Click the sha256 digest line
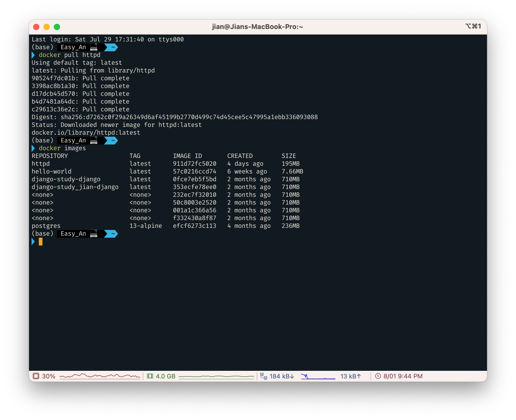The image size is (516, 420). click(x=175, y=117)
